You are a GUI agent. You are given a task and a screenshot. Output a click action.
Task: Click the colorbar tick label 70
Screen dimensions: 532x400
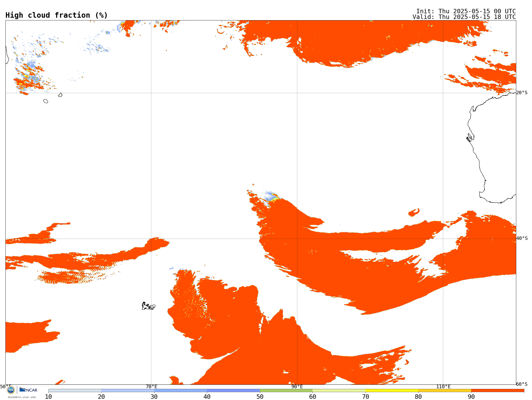click(366, 397)
